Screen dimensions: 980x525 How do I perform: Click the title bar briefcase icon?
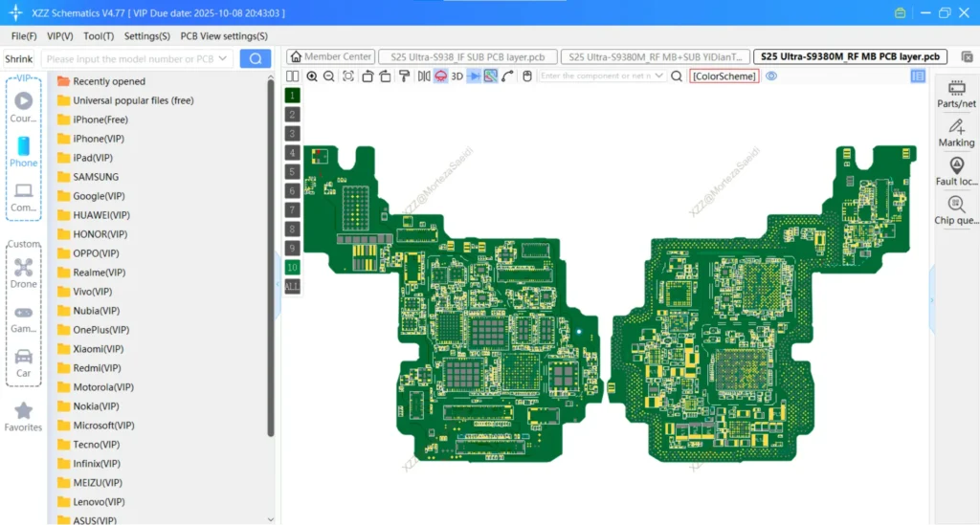pos(900,12)
